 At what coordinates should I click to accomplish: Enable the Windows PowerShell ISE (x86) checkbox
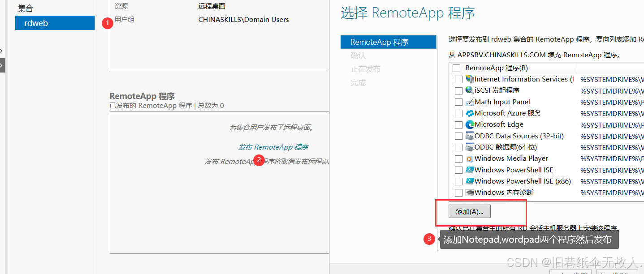pos(458,181)
